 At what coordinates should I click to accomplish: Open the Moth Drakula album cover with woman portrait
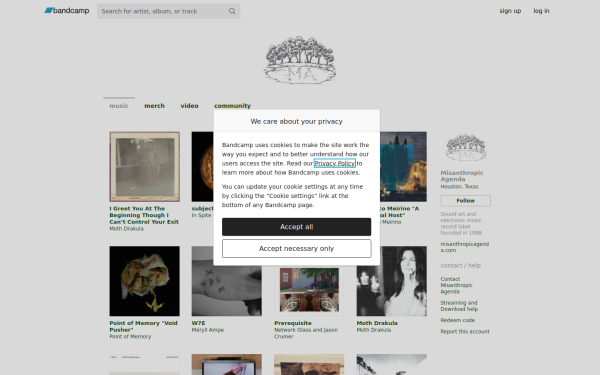(x=391, y=281)
